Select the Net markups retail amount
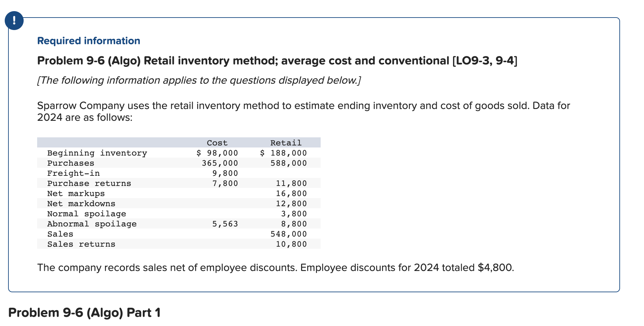The image size is (644, 326). (x=289, y=193)
